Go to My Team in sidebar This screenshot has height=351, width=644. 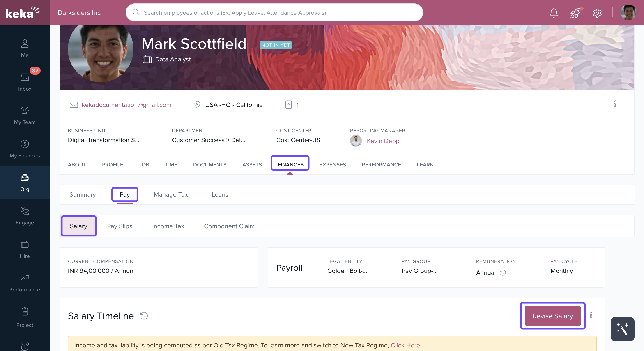point(25,115)
